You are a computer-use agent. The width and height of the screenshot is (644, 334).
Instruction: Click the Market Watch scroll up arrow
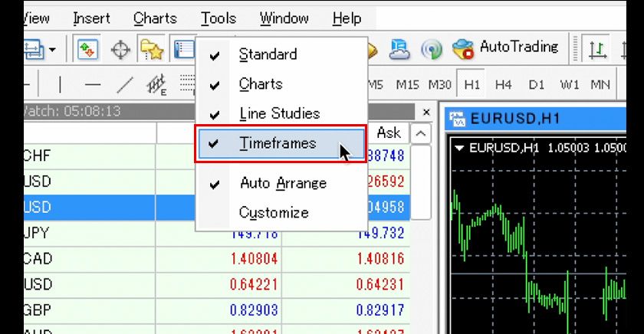pyautogui.click(x=421, y=134)
